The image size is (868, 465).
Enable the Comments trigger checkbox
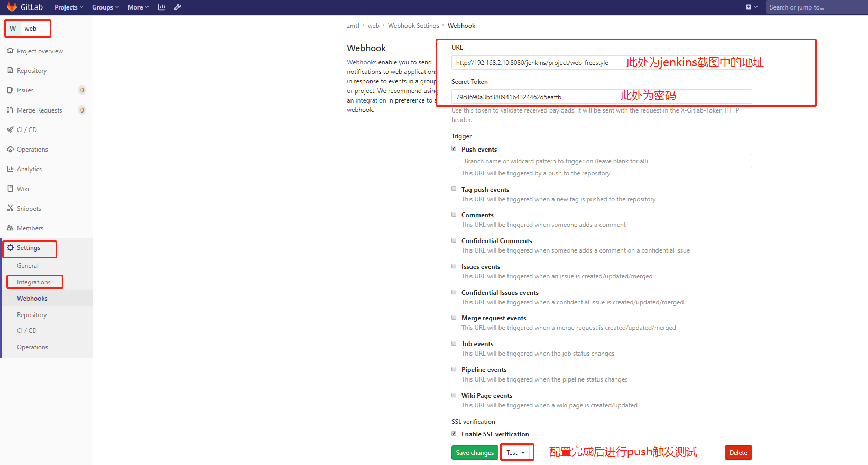click(x=454, y=215)
